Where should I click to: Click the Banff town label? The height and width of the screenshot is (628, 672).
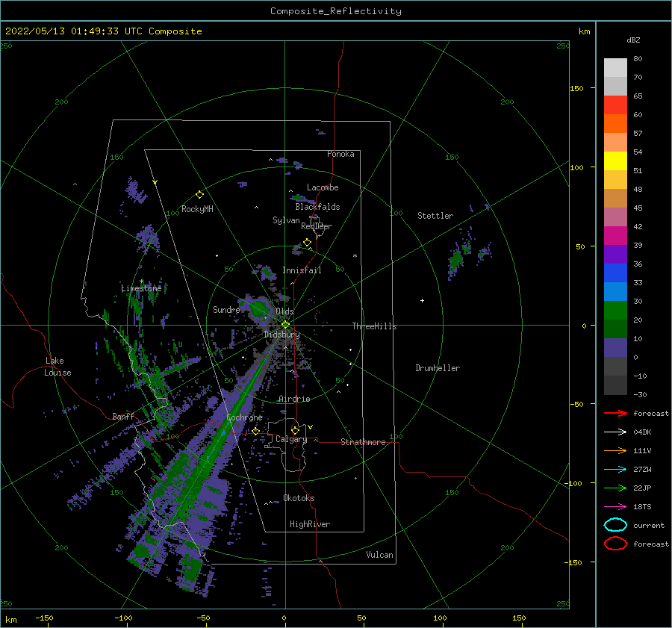[x=123, y=417]
